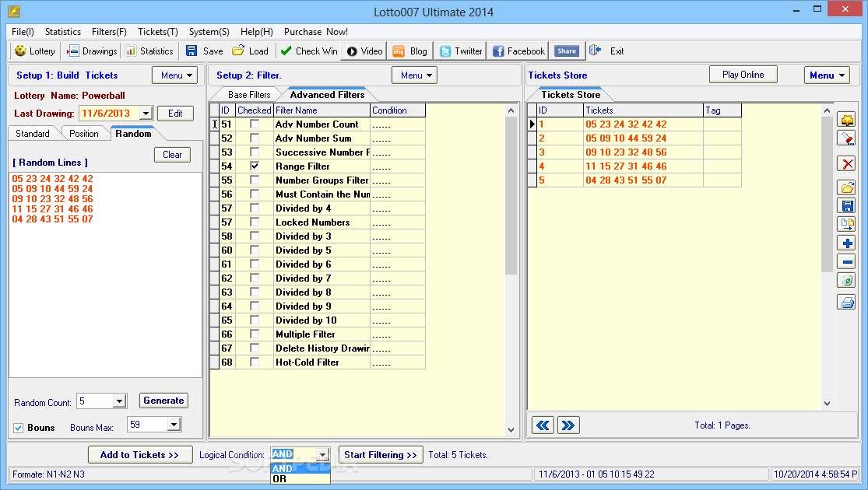Click the filter list vertical scrollbar thumb
This screenshot has width=868, height=490.
[x=511, y=196]
